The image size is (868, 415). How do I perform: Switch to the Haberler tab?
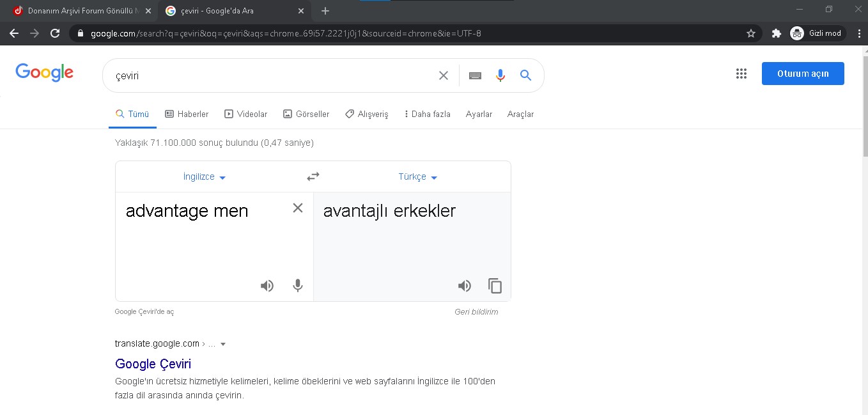point(187,114)
